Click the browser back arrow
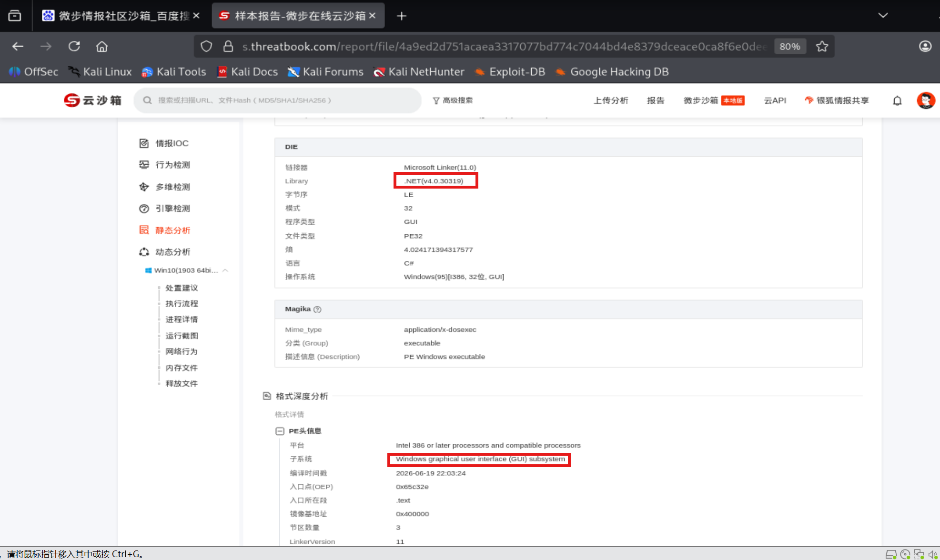940x560 pixels. (18, 46)
